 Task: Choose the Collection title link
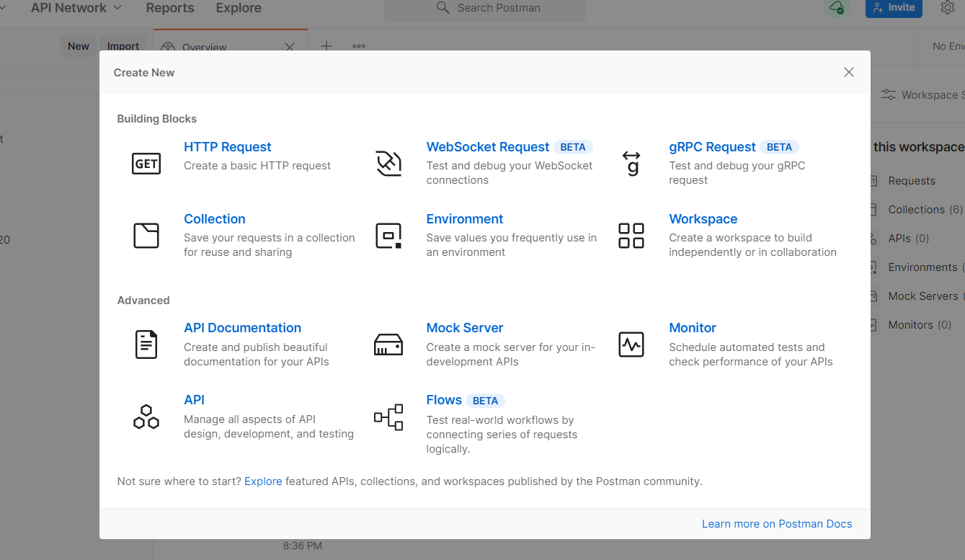215,219
